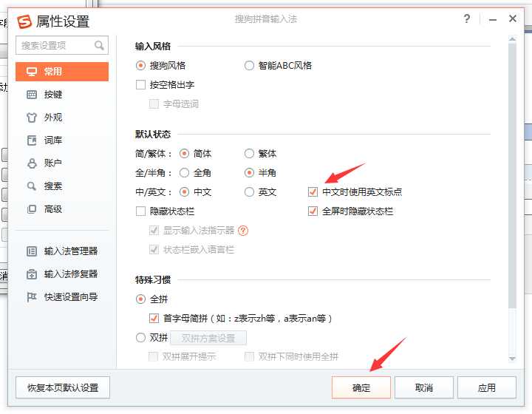
Task: Click the advanced icon next to 高级
Action: (x=32, y=209)
